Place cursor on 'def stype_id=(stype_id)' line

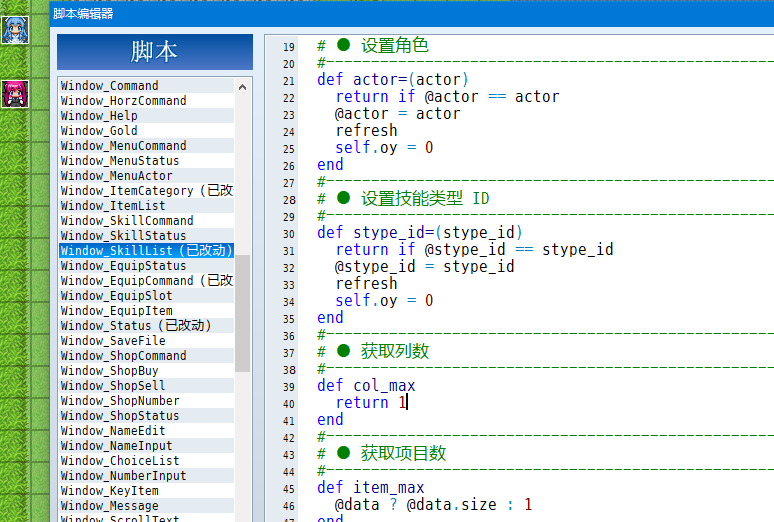(420, 233)
